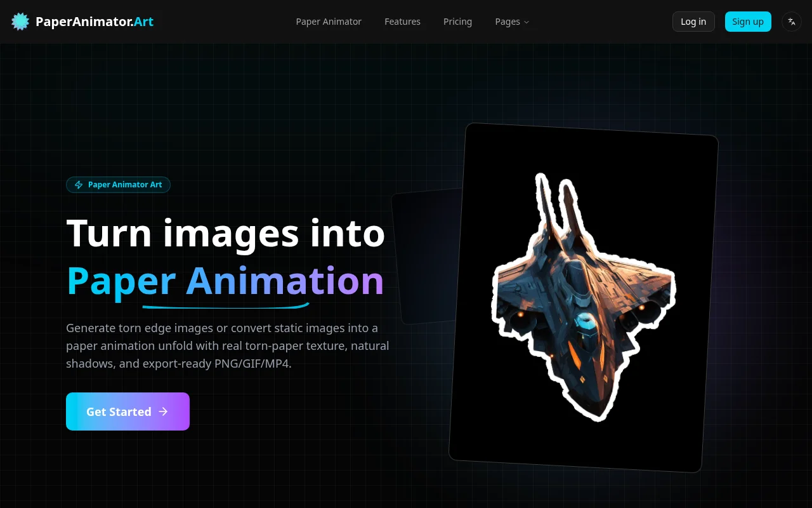Select the jet fighter sticker image

pos(584,298)
